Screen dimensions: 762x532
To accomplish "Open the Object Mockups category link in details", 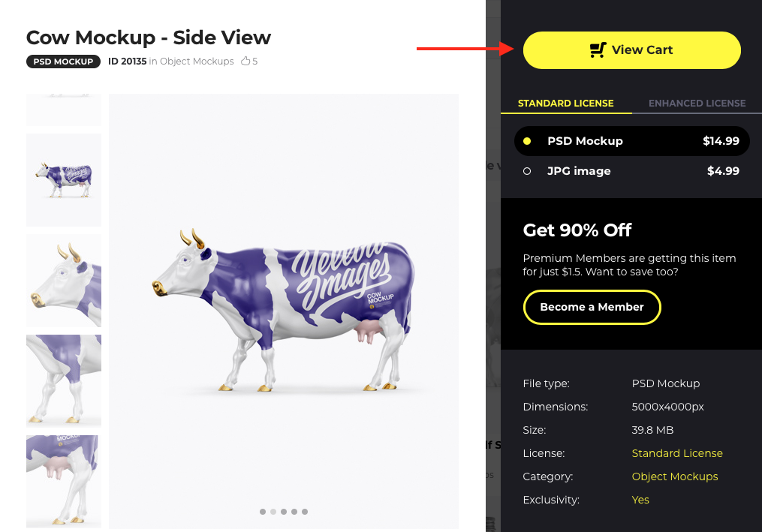I will point(674,476).
